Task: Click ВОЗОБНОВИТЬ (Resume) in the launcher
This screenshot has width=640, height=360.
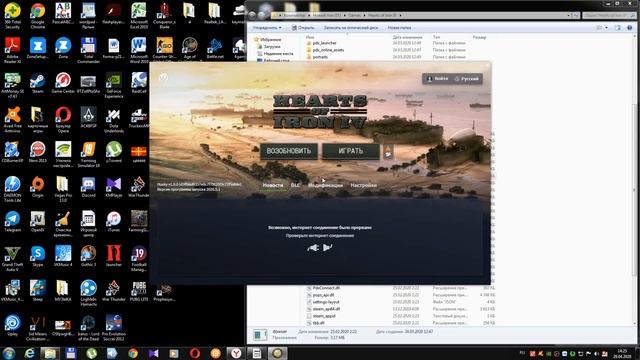Action: click(289, 151)
